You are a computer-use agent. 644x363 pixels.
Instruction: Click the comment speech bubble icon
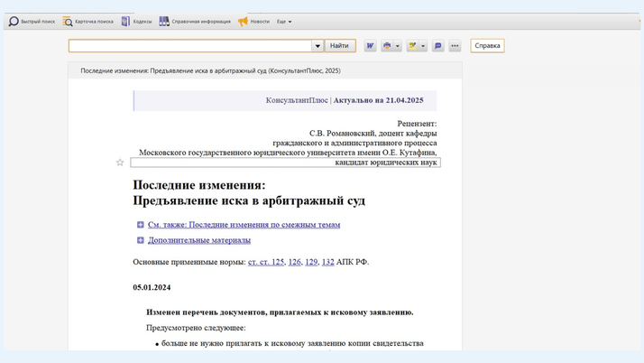(438, 46)
